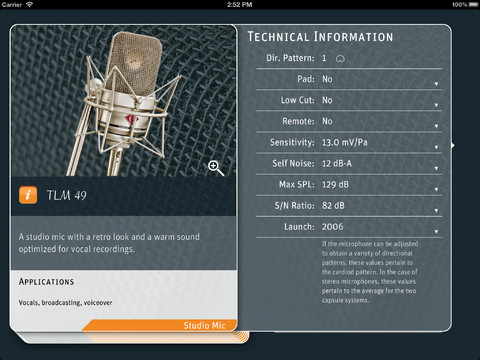The width and height of the screenshot is (480, 360).
Task: Tap the Wi-Fi icon in the status bar
Action: coord(30,5)
